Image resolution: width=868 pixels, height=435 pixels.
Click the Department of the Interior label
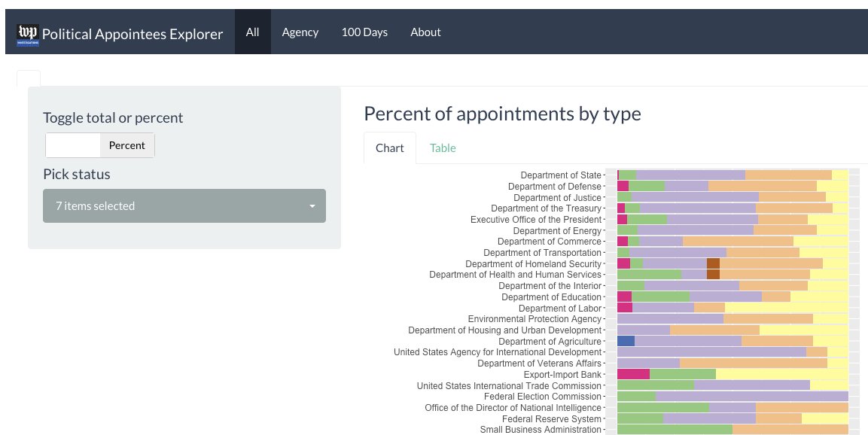pos(550,285)
